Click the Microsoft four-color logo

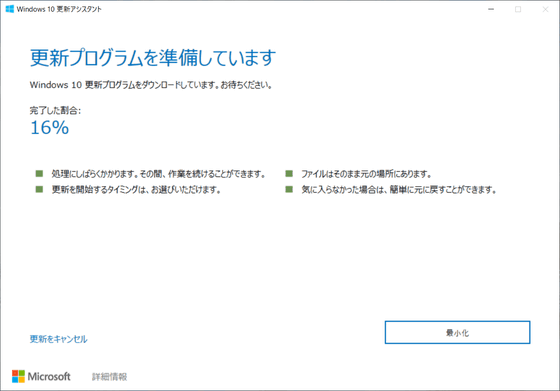point(18,376)
